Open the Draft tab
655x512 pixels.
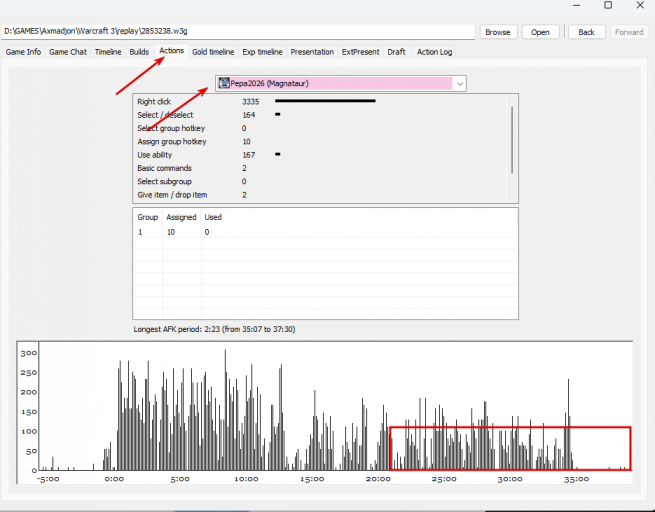click(396, 52)
